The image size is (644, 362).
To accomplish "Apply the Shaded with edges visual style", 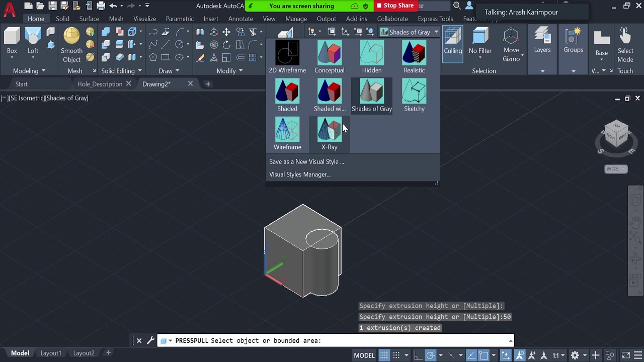I will 330,96.
